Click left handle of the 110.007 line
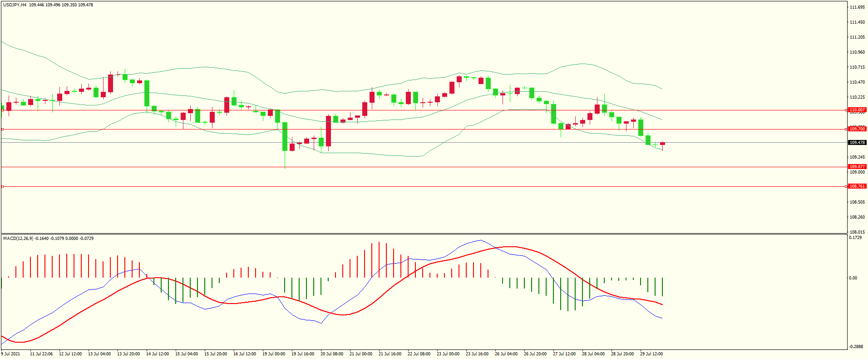 [x=2, y=110]
